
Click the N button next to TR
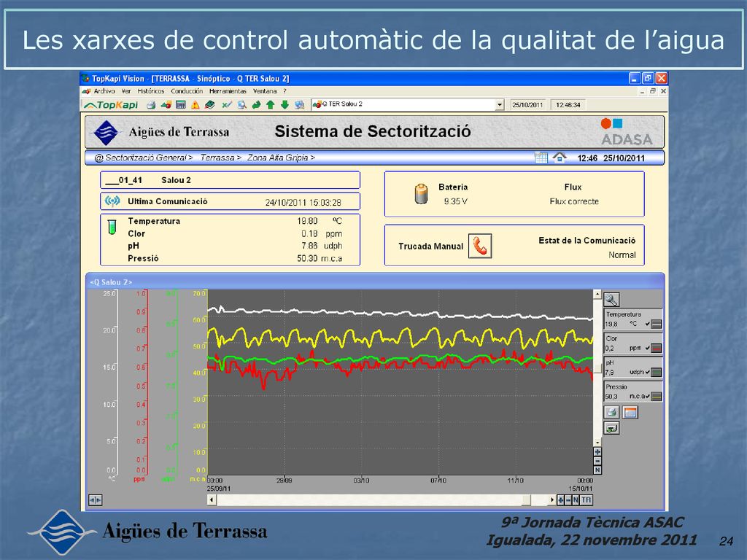576,500
